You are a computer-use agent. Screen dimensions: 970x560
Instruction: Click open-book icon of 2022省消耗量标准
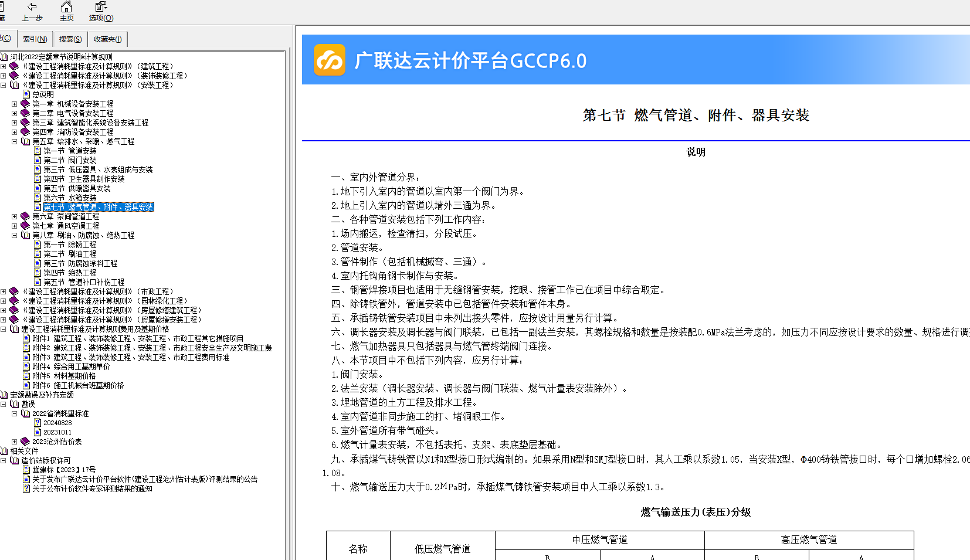[25, 413]
